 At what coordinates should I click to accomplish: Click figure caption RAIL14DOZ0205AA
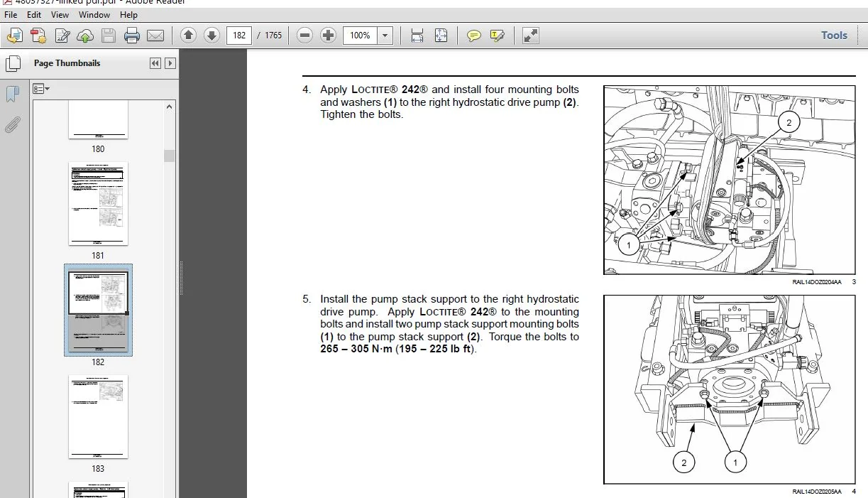(x=816, y=492)
